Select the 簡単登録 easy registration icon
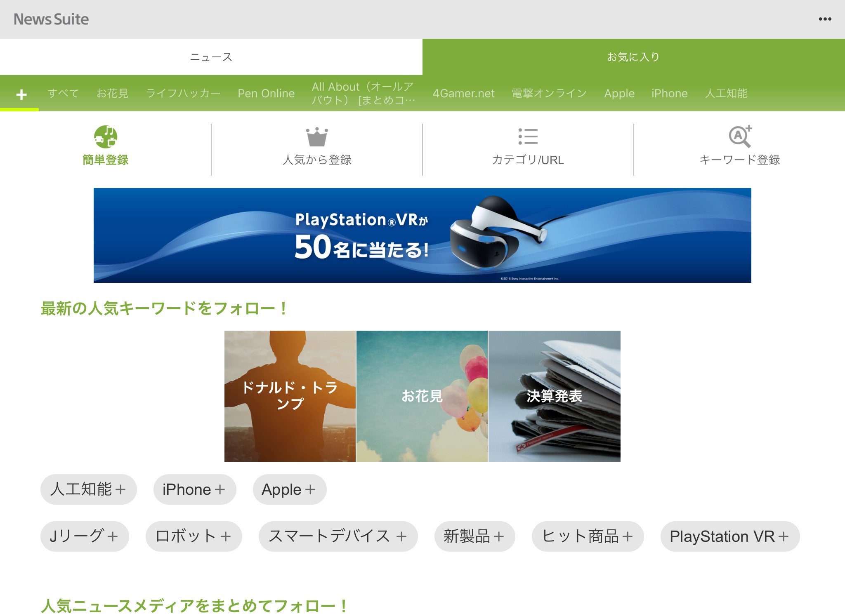Screen dimensions: 845x616 [106, 137]
